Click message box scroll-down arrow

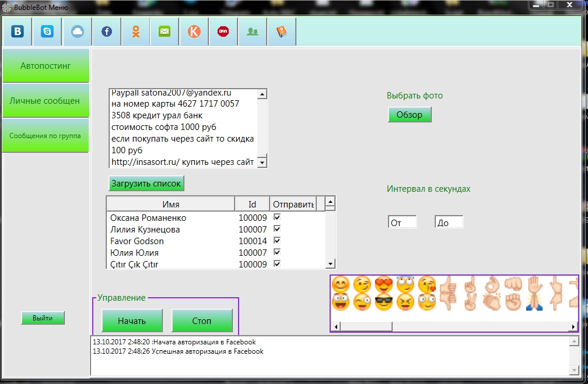(262, 163)
